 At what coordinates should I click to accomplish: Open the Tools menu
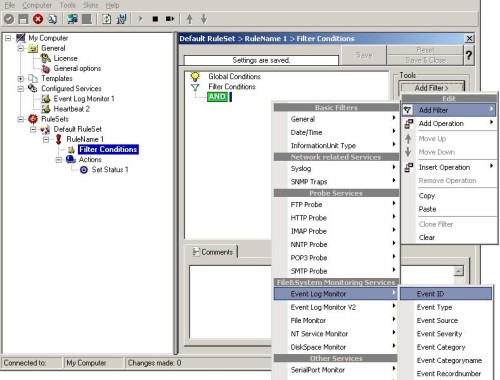(68, 5)
